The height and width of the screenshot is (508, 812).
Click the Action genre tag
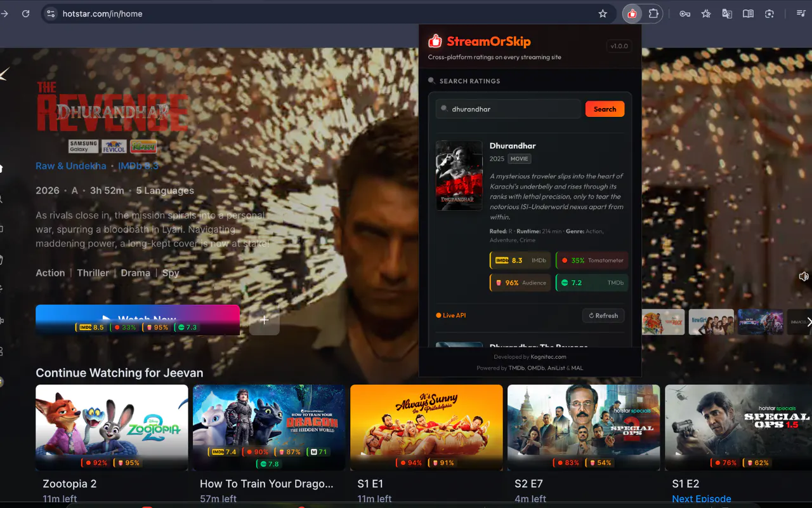50,273
